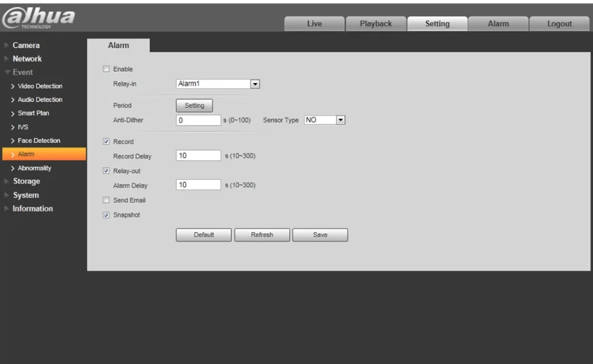
Task: Select the Setting tab
Action: click(437, 24)
